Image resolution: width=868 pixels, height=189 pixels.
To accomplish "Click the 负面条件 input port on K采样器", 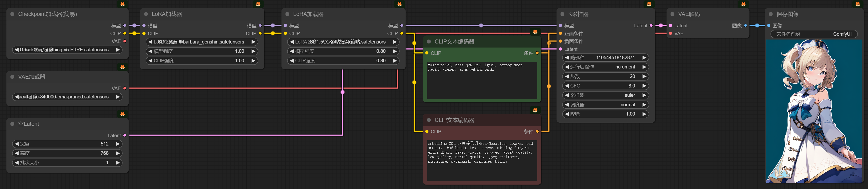I will tap(560, 41).
